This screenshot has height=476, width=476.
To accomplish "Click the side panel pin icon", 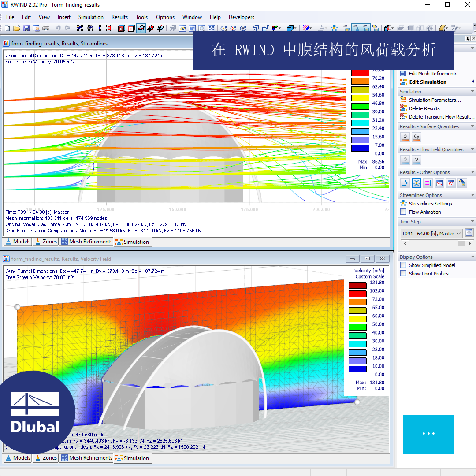I will pyautogui.click(x=468, y=38).
